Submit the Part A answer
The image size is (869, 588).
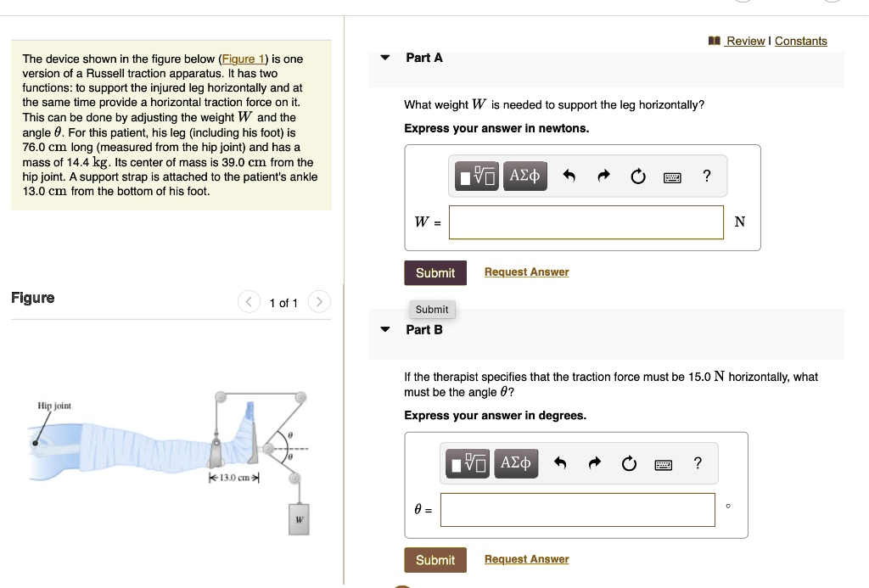pyautogui.click(x=435, y=272)
